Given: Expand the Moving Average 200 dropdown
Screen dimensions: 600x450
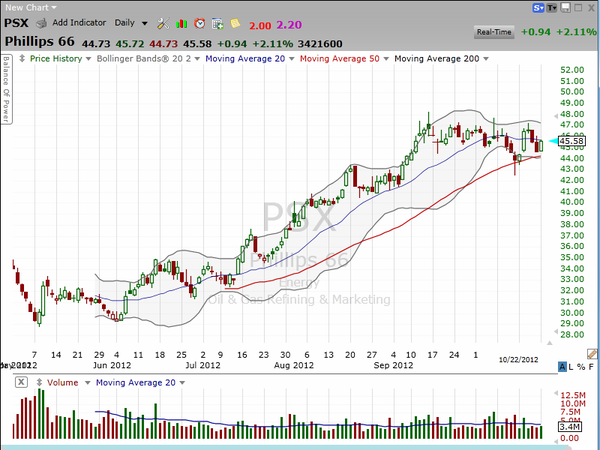Looking at the screenshot, I should pos(486,59).
